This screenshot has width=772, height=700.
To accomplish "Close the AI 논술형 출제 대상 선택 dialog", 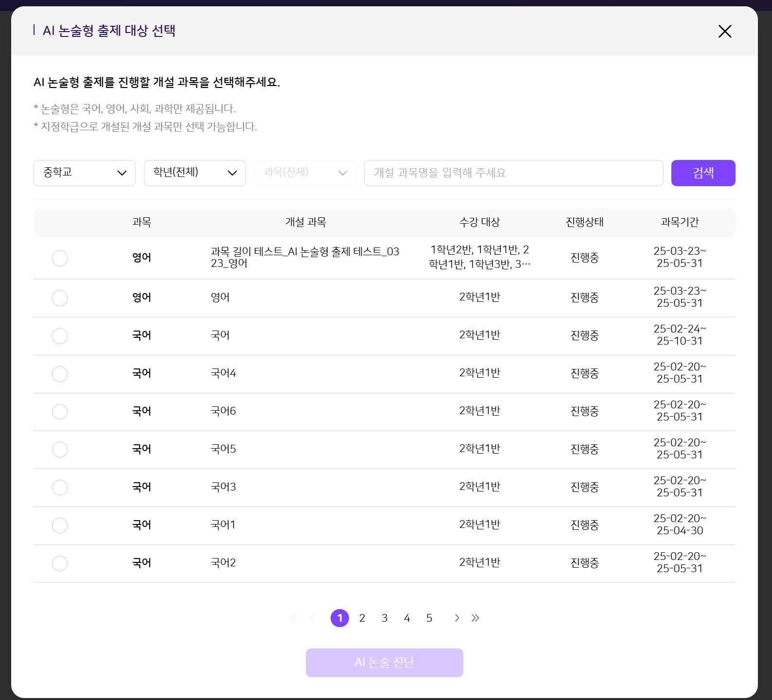I will click(724, 32).
